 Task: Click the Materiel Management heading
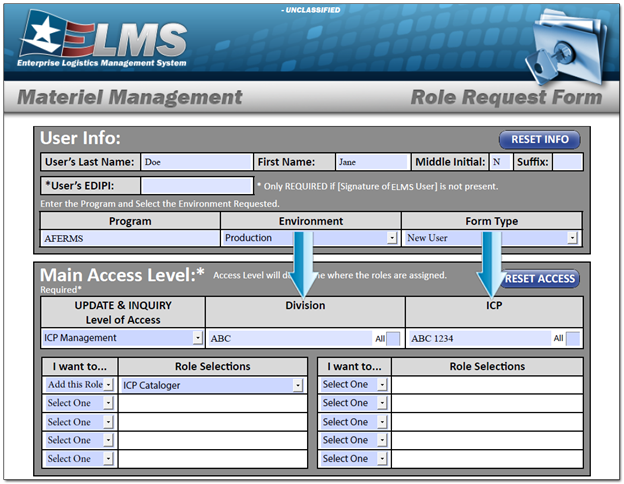pyautogui.click(x=130, y=97)
